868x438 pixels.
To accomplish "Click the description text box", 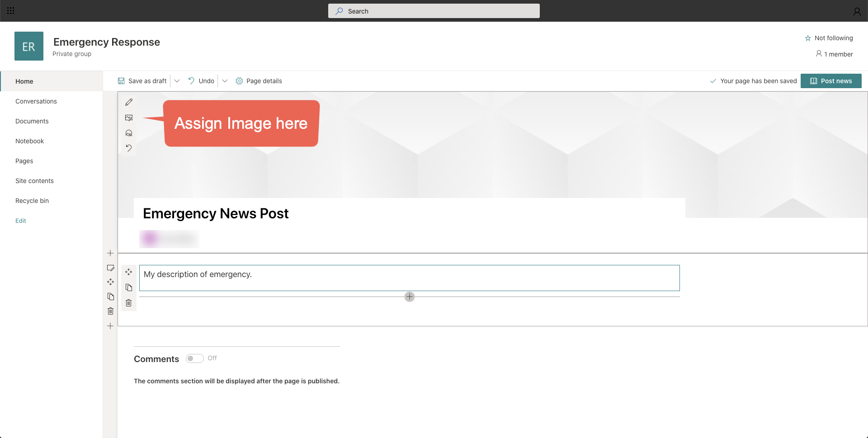I will pyautogui.click(x=410, y=278).
